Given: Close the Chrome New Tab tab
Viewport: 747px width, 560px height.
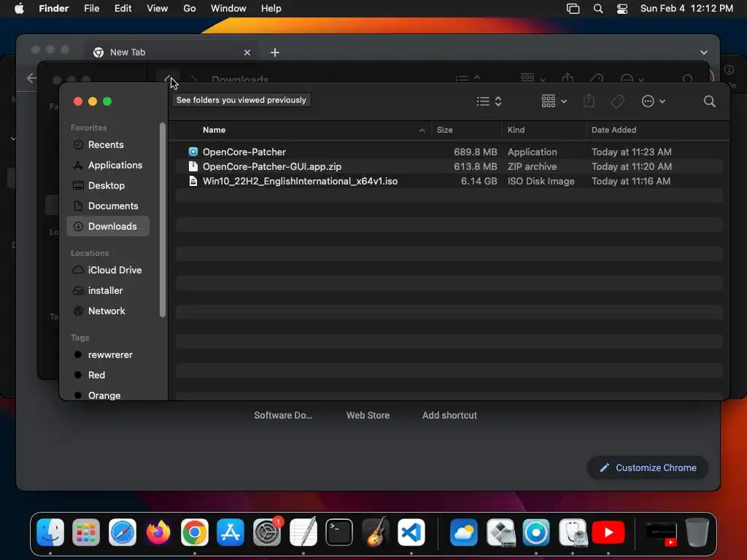Looking at the screenshot, I should click(247, 52).
